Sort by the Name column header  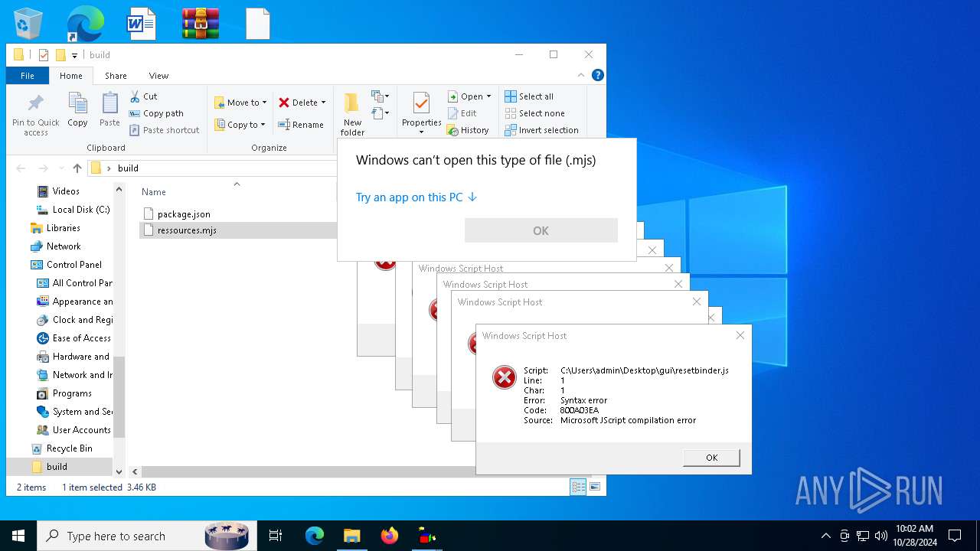[x=153, y=192]
